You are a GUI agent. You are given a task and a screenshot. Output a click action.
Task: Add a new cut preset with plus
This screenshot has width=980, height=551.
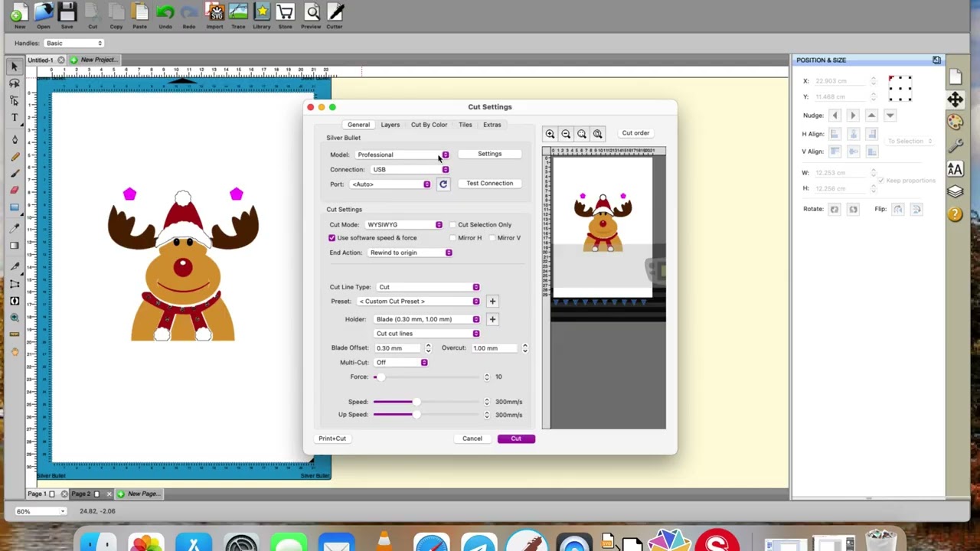point(492,302)
